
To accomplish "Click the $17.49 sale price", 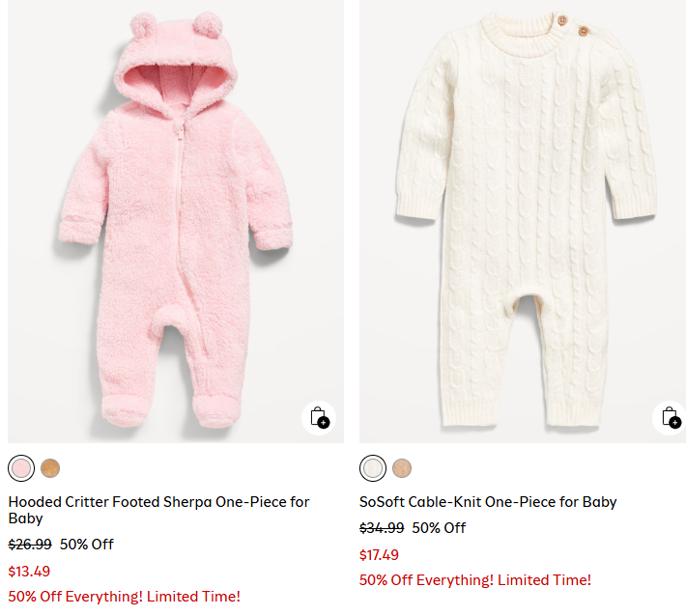I will point(379,555).
